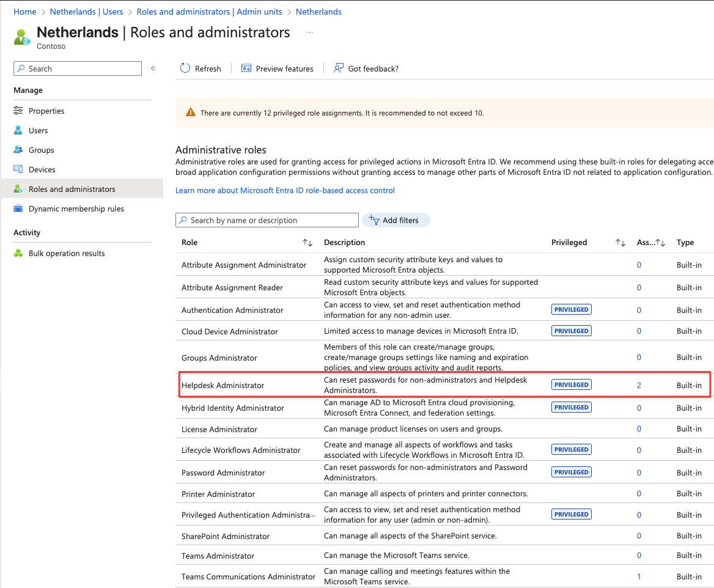Open Groups in the sidebar
The width and height of the screenshot is (714, 588).
tap(41, 150)
